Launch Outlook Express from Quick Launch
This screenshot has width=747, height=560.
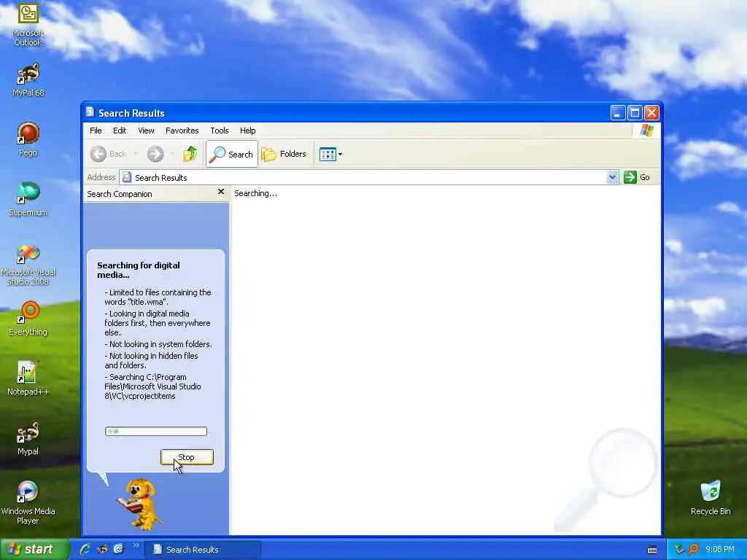tap(119, 550)
